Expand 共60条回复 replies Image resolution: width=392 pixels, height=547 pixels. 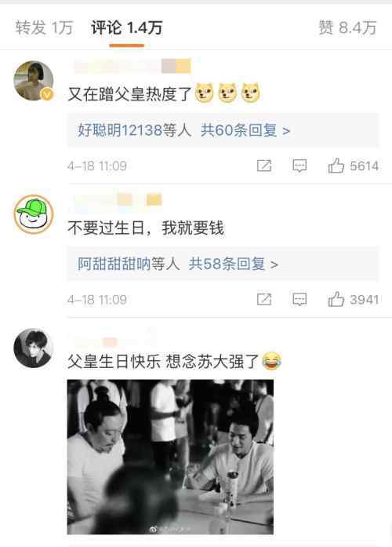pyautogui.click(x=245, y=130)
